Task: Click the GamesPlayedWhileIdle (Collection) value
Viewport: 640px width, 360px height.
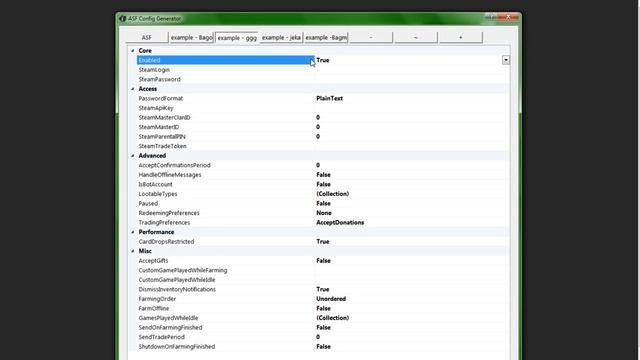Action: (x=332, y=318)
